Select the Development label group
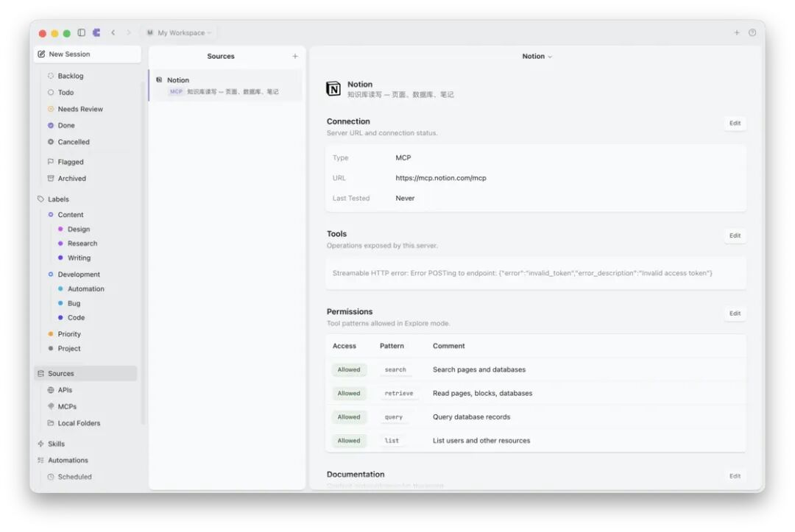The height and width of the screenshot is (532, 795). (x=79, y=274)
